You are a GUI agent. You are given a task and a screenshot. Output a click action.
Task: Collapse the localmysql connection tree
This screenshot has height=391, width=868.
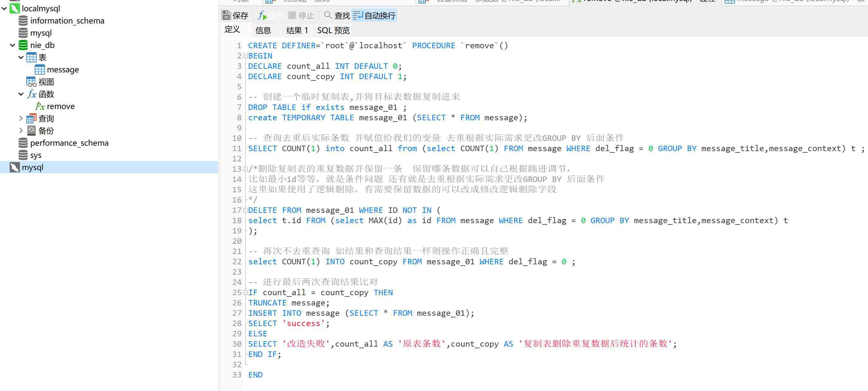[5, 8]
